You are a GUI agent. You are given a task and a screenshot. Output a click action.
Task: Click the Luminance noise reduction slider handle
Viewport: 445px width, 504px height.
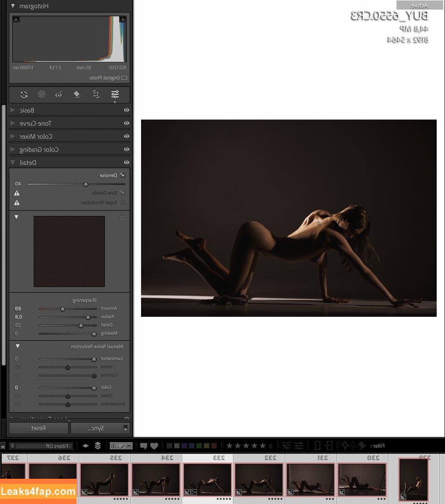tap(94, 359)
